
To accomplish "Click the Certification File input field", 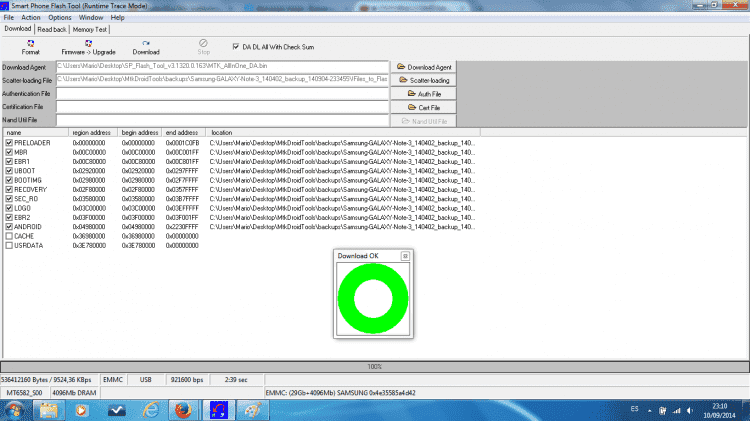I will point(222,107).
